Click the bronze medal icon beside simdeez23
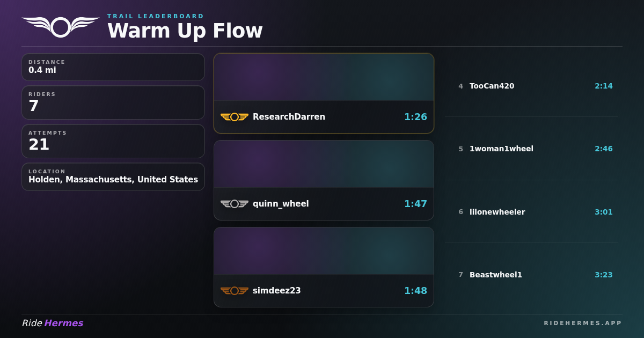The image size is (644, 338). pos(235,291)
